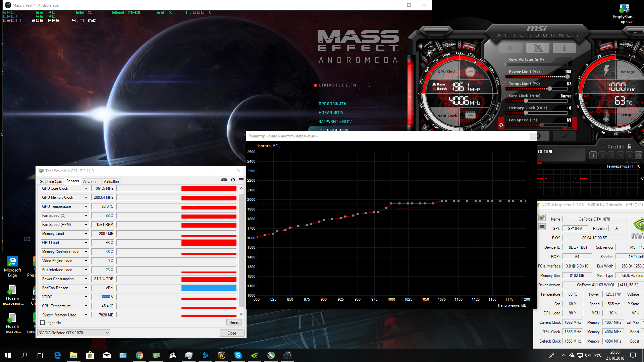The width and height of the screenshot is (644, 362).
Task: Expand the GPU Core Clock sensor dropdown
Action: tap(86, 188)
